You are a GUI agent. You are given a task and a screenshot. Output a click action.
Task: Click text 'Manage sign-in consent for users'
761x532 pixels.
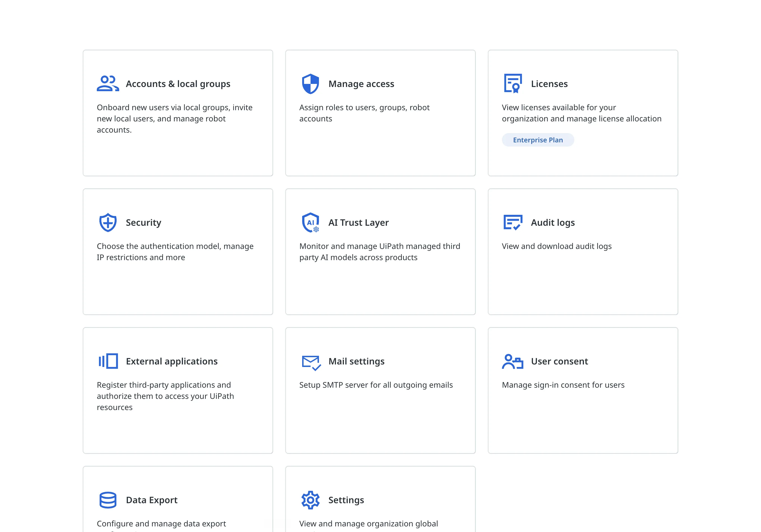pyautogui.click(x=563, y=385)
